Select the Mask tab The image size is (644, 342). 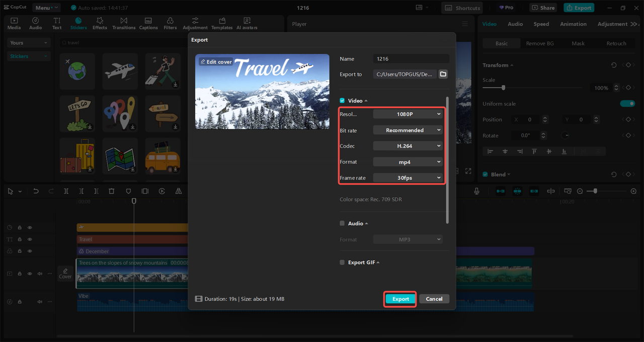[x=578, y=43]
